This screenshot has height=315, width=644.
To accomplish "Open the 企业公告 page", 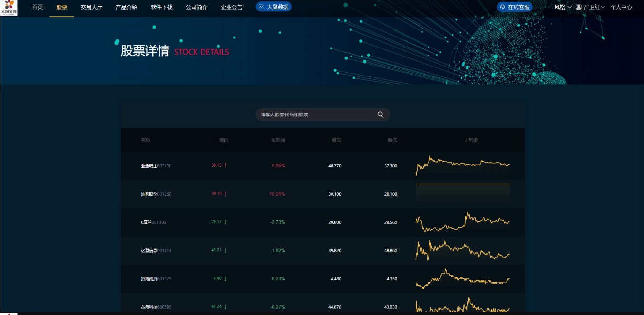I will tap(232, 7).
